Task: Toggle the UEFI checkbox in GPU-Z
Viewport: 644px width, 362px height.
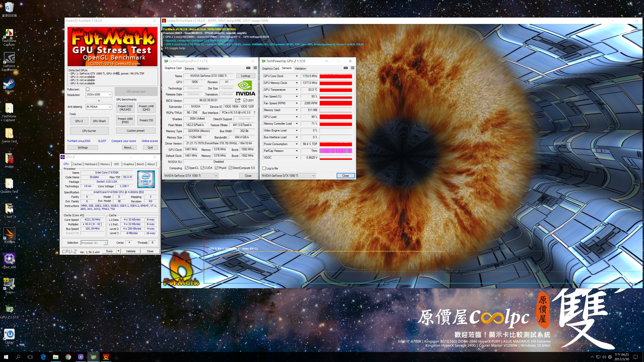Action: (x=245, y=100)
